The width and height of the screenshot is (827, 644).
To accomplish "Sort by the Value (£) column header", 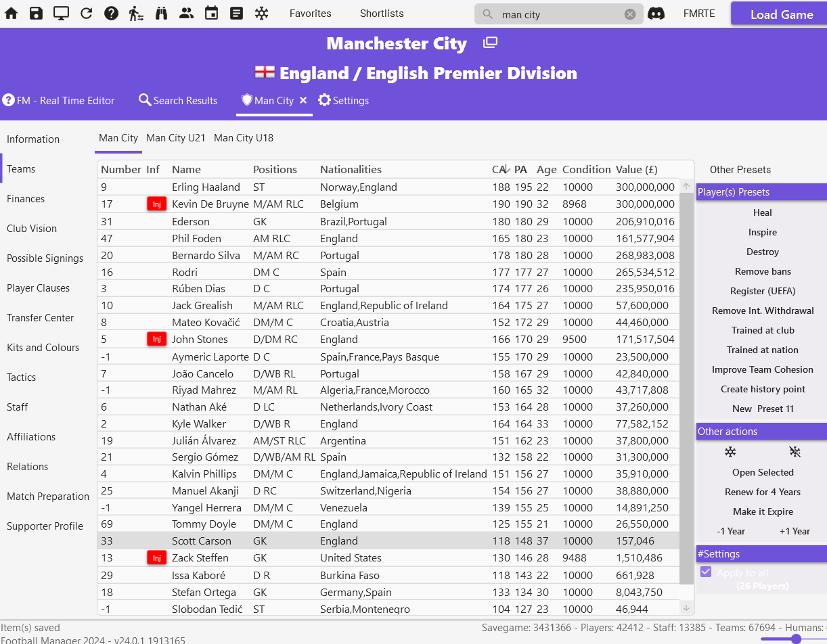I will coord(637,169).
